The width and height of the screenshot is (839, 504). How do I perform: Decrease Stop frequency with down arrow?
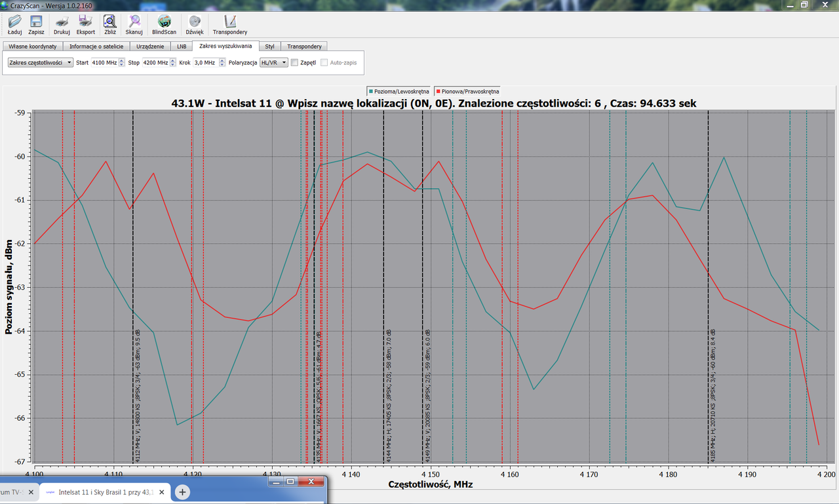[x=174, y=65]
